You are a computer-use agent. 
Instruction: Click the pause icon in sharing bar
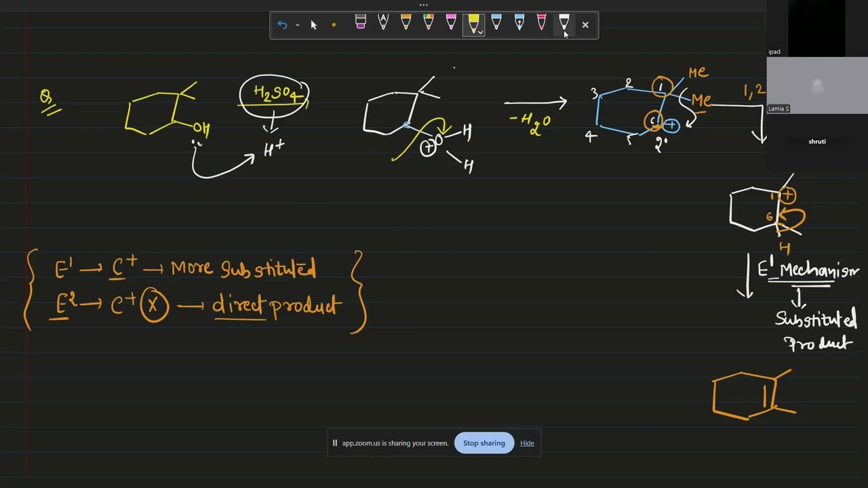point(334,443)
